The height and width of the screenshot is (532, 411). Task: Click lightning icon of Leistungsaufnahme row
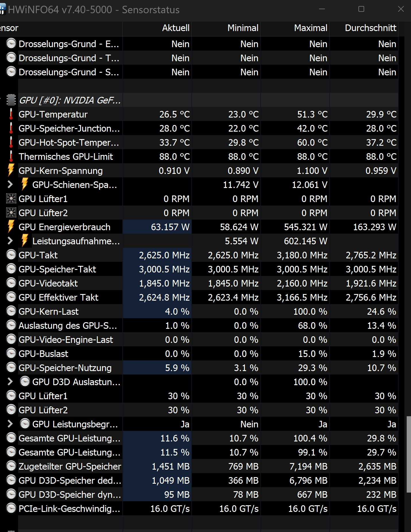[25, 241]
